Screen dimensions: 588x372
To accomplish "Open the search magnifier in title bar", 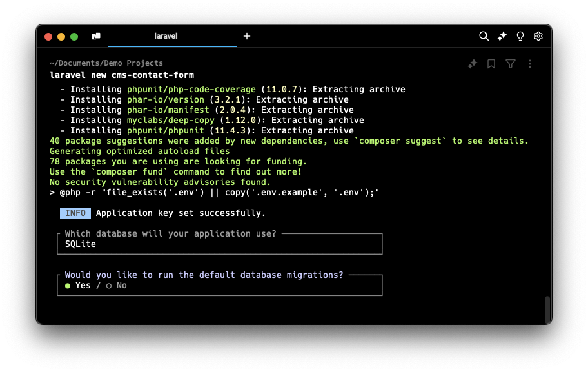I will click(484, 36).
